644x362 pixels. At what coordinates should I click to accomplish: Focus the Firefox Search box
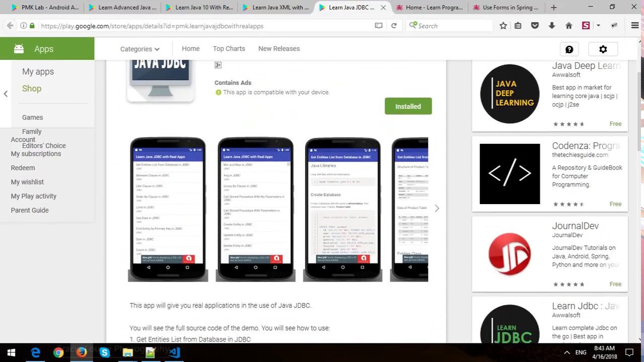(450, 26)
